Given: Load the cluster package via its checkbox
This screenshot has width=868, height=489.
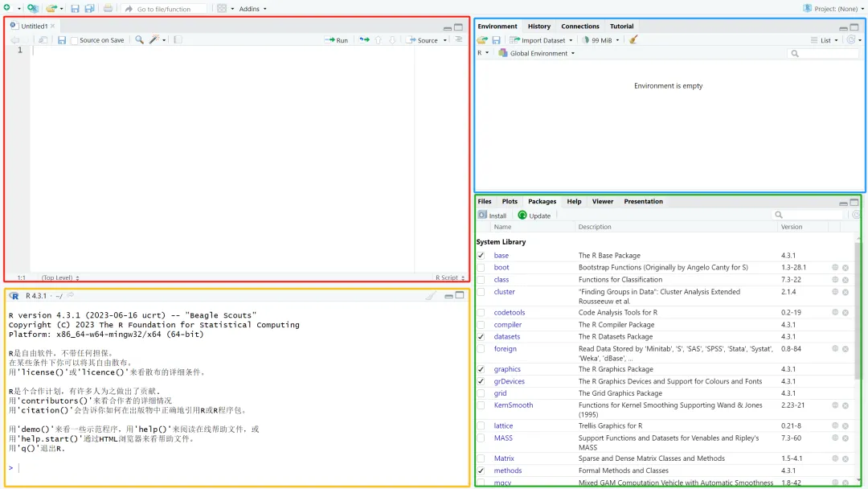Looking at the screenshot, I should [x=481, y=292].
